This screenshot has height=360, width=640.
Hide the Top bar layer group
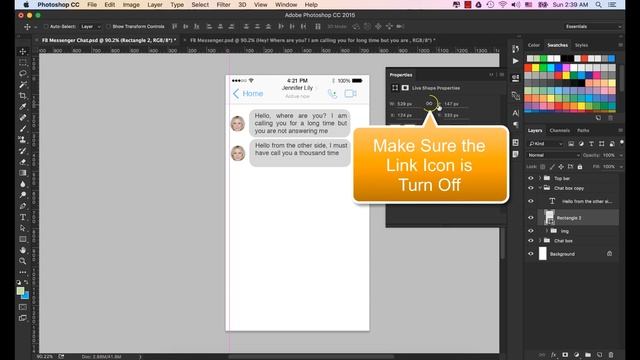click(531, 178)
